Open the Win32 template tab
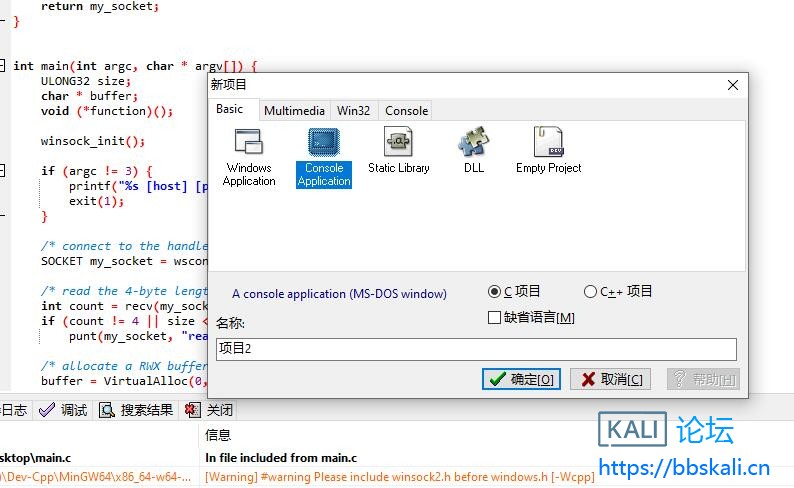Image resolution: width=794 pixels, height=488 pixels. (353, 111)
